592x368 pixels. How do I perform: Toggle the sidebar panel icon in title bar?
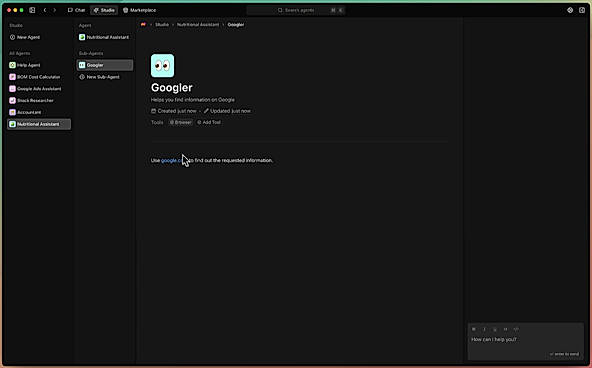coord(32,10)
